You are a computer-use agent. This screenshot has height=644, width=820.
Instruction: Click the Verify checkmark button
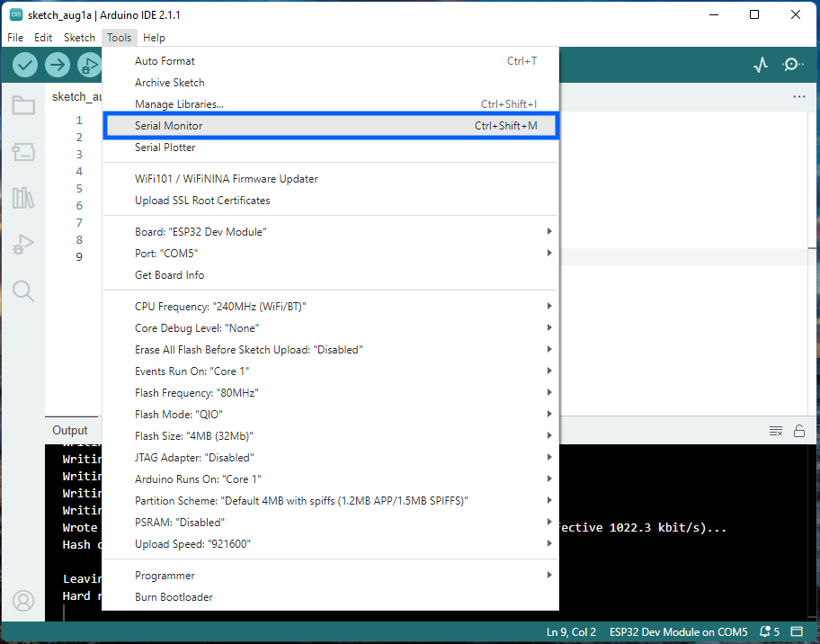[25, 65]
